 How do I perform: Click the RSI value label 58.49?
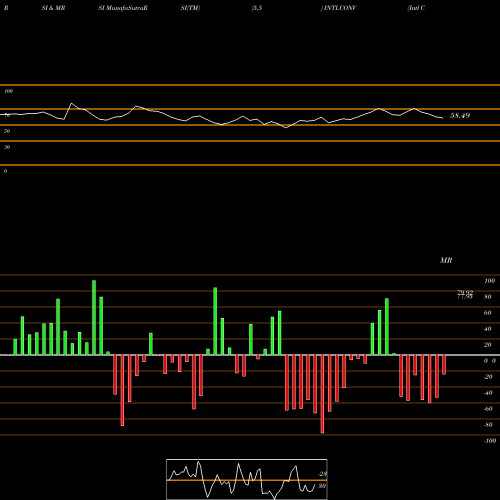pos(460,116)
